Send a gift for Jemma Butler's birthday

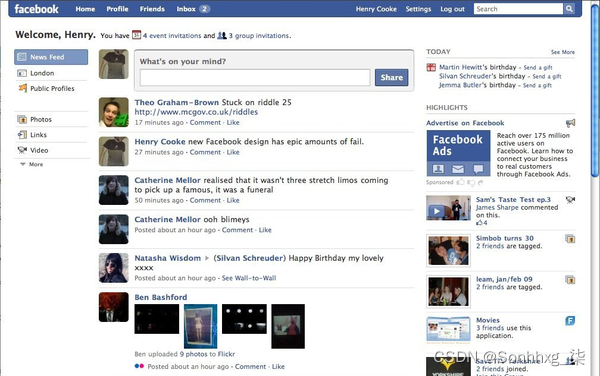[x=537, y=85]
